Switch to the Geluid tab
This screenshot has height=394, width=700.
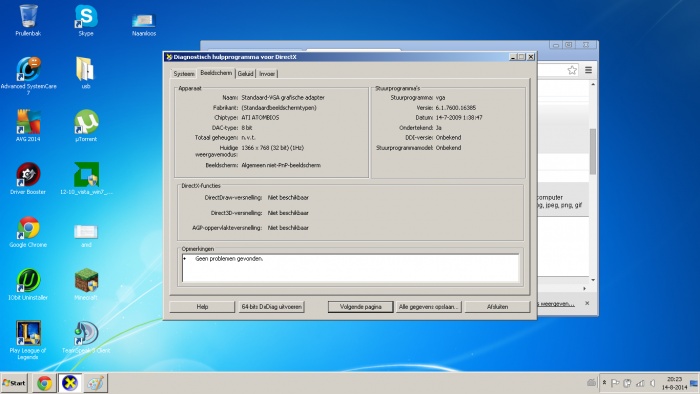246,74
